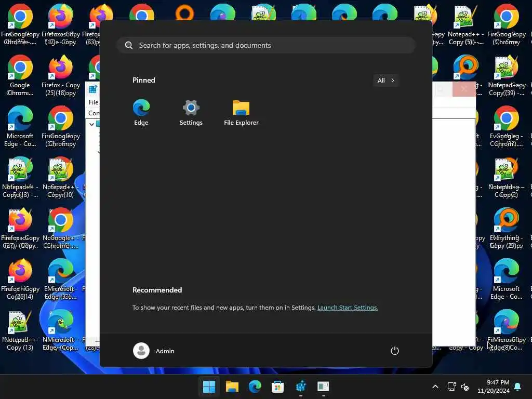The image size is (532, 399).
Task: Open File Explorer from the taskbar
Action: (x=232, y=387)
